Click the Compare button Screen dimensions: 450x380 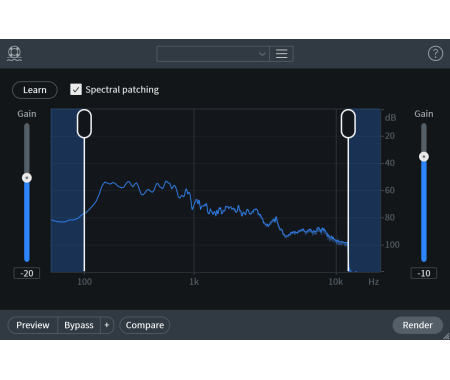145,325
